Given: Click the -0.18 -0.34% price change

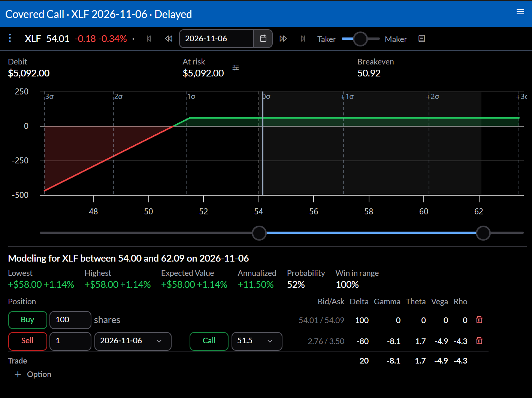Looking at the screenshot, I should pos(101,39).
